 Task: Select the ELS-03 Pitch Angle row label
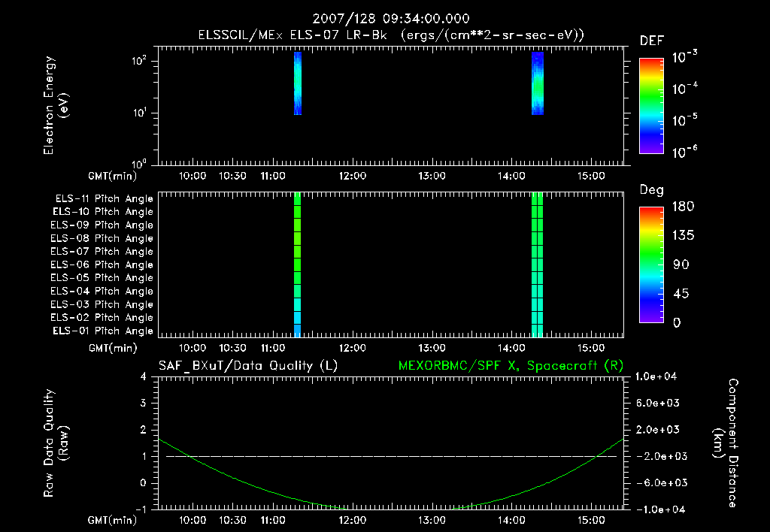click(x=102, y=305)
